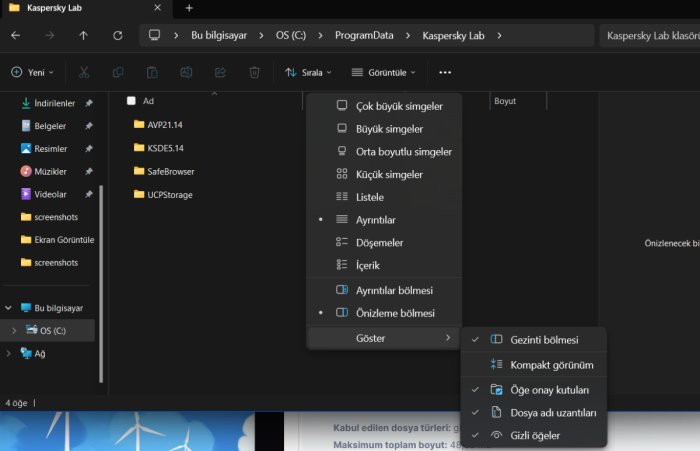
Task: Click the Cut scissors icon in toolbar
Action: point(84,72)
